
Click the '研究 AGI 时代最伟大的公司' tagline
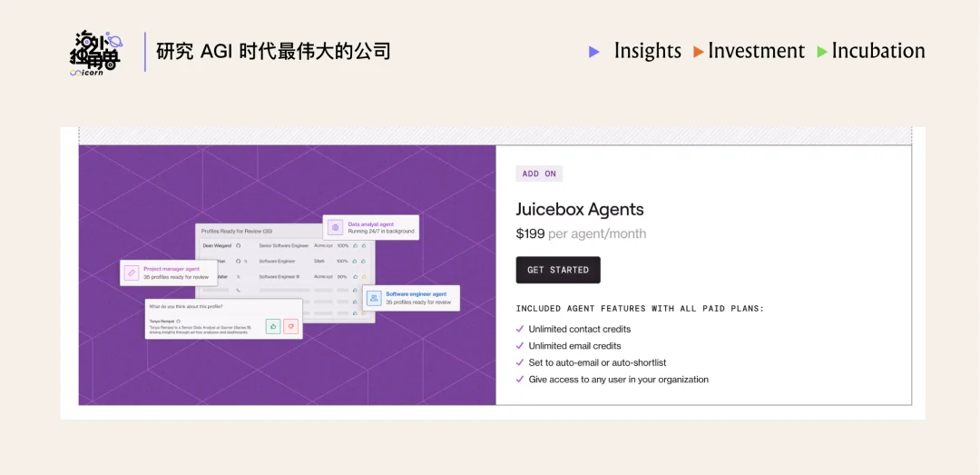pyautogui.click(x=273, y=52)
